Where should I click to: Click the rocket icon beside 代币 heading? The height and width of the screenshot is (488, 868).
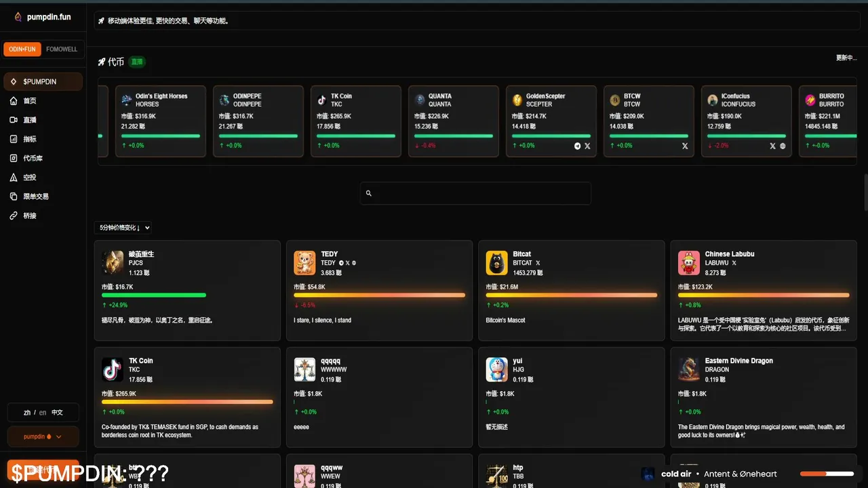[102, 62]
